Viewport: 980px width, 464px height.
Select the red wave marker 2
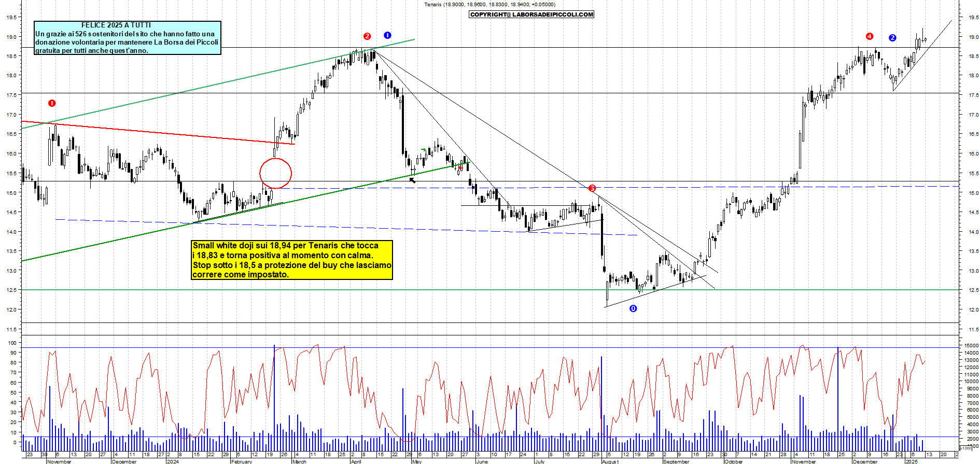click(x=367, y=36)
